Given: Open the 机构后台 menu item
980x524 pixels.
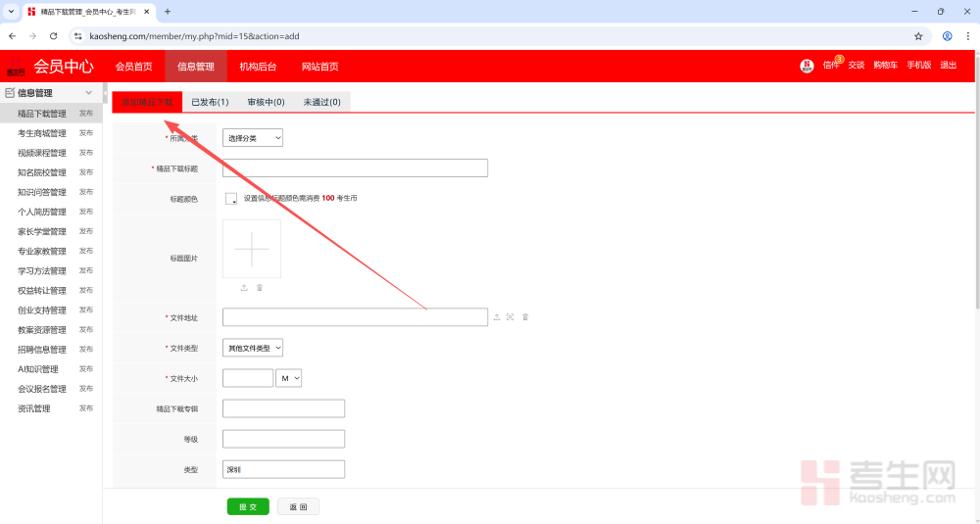Looking at the screenshot, I should point(258,67).
